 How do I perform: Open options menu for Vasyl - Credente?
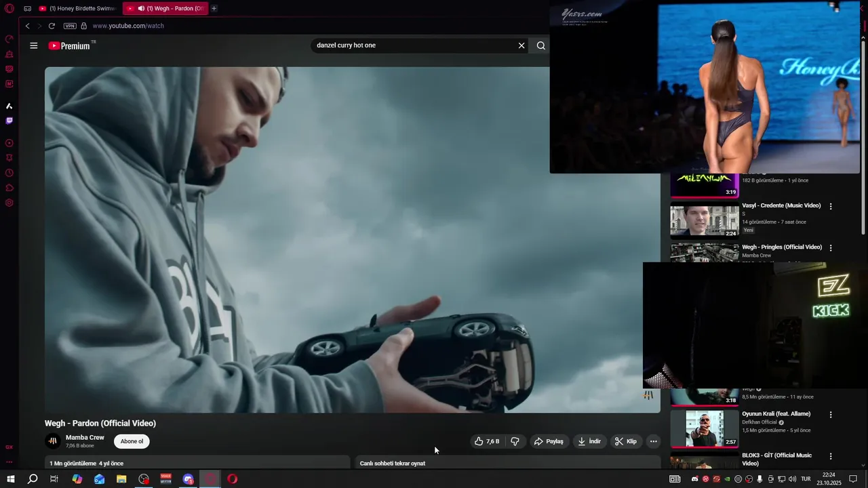(831, 206)
